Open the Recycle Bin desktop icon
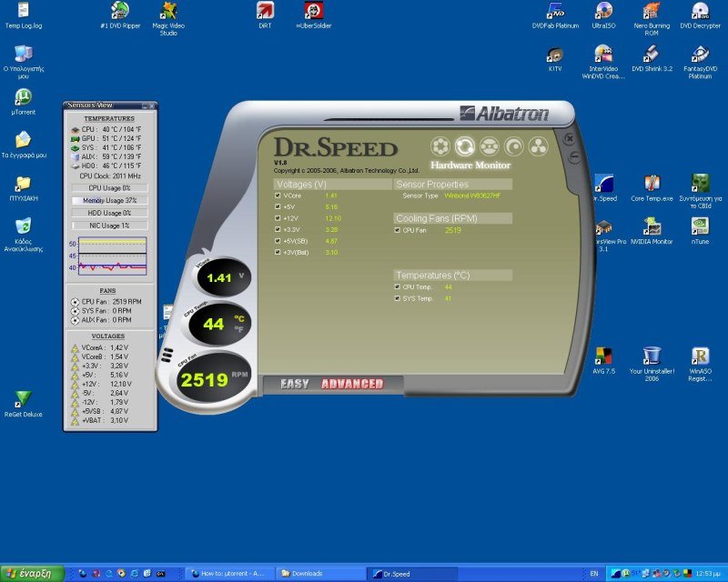 (x=24, y=235)
